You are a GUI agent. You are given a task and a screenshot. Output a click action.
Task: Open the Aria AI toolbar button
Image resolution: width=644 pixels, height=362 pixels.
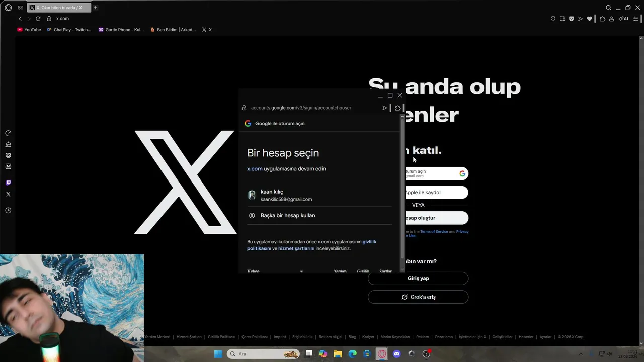(623, 19)
